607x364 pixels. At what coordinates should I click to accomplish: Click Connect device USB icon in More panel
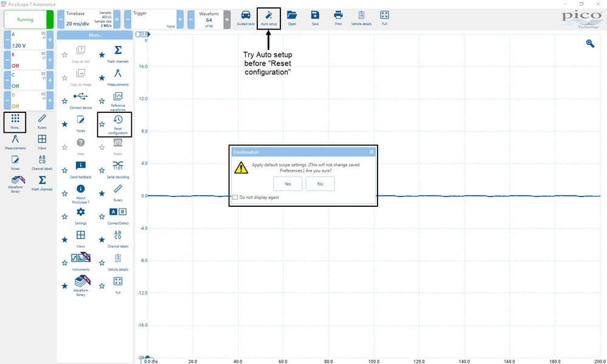tap(81, 101)
